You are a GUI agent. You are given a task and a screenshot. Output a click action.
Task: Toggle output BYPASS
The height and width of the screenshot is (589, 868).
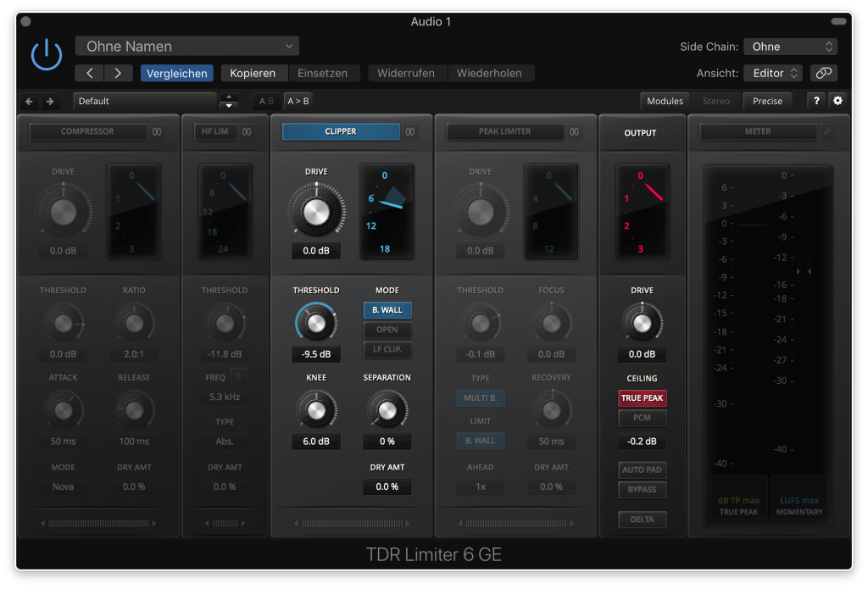click(643, 489)
